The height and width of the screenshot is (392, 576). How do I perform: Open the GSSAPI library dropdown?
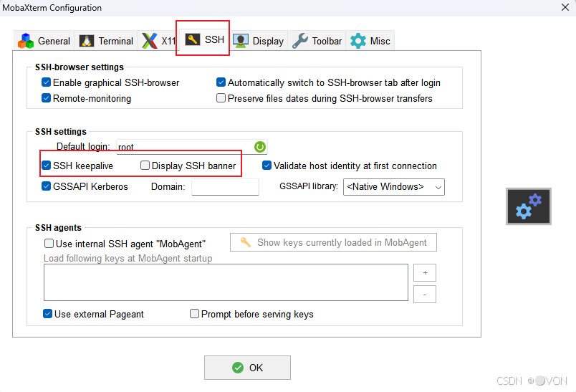point(394,186)
